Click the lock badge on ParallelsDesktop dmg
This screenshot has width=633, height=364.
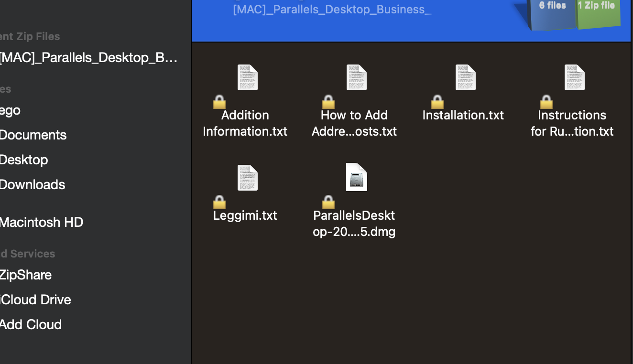click(x=328, y=202)
